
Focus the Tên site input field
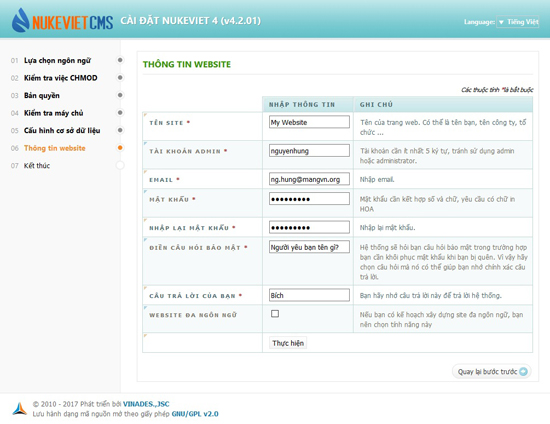coord(309,122)
